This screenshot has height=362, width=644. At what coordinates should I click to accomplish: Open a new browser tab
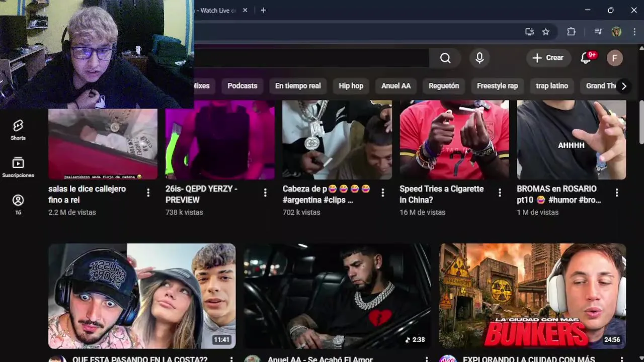pyautogui.click(x=263, y=10)
